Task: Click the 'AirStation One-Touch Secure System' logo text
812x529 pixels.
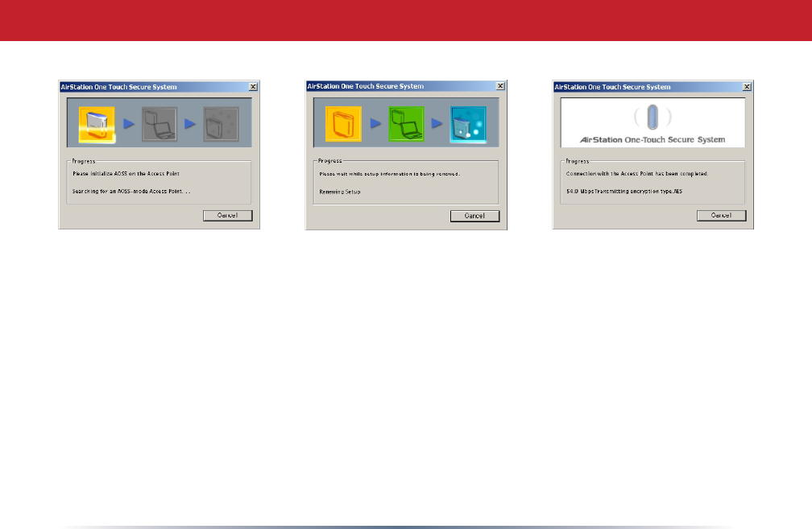Action: [x=652, y=140]
